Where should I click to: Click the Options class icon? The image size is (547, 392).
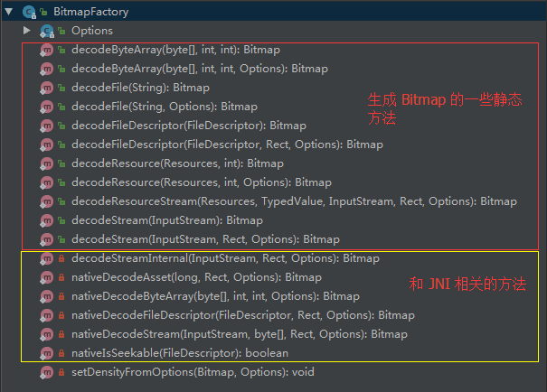point(47,31)
